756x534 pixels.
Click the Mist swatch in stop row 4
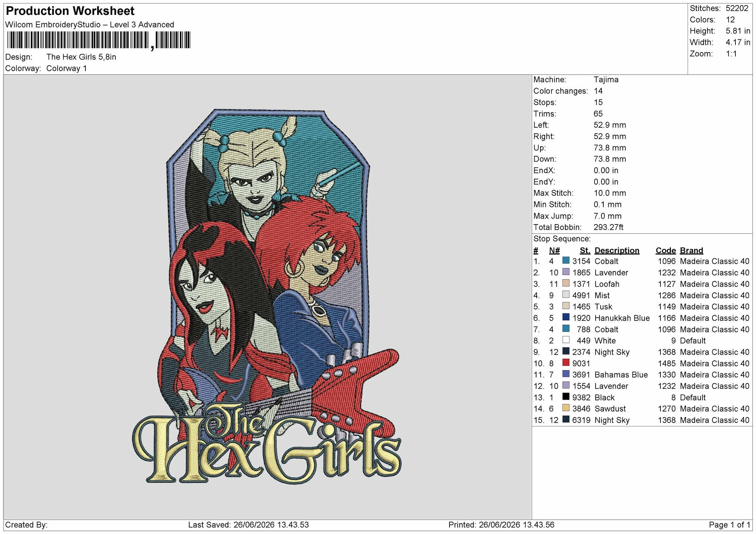point(566,295)
